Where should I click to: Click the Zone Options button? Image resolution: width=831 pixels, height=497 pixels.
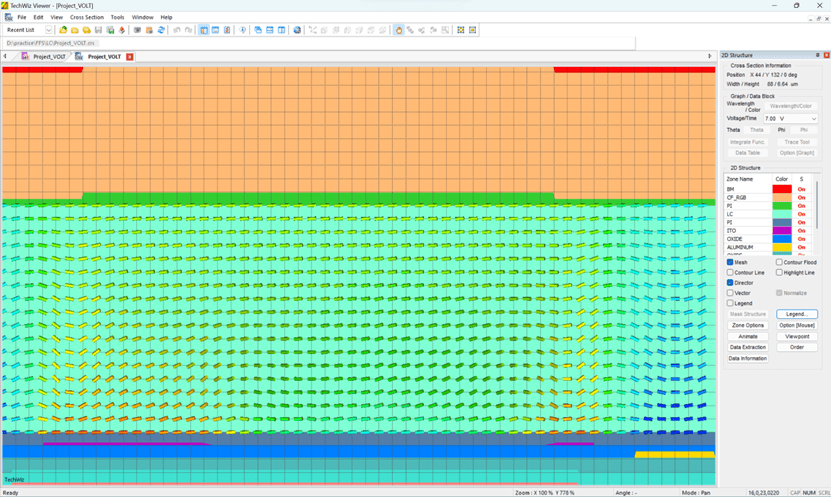747,325
